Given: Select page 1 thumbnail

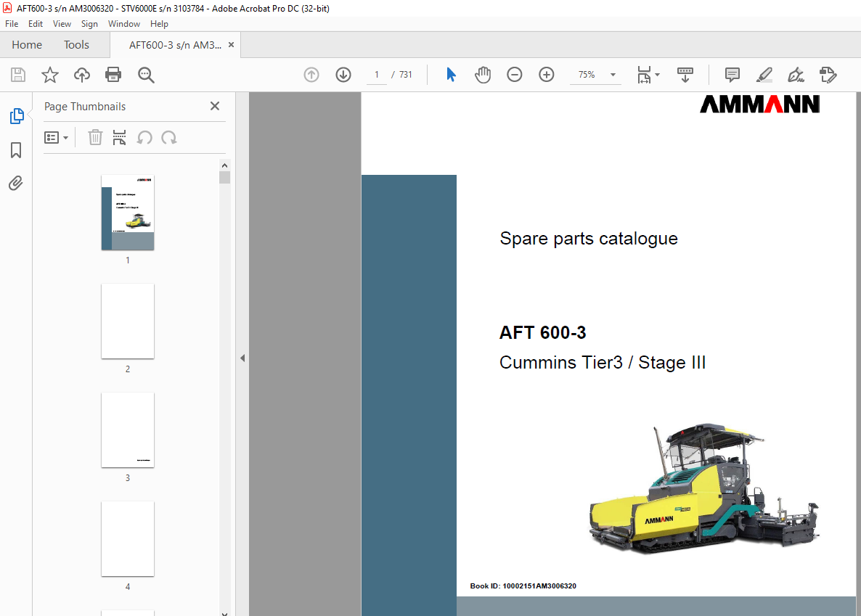Looking at the screenshot, I should (127, 213).
